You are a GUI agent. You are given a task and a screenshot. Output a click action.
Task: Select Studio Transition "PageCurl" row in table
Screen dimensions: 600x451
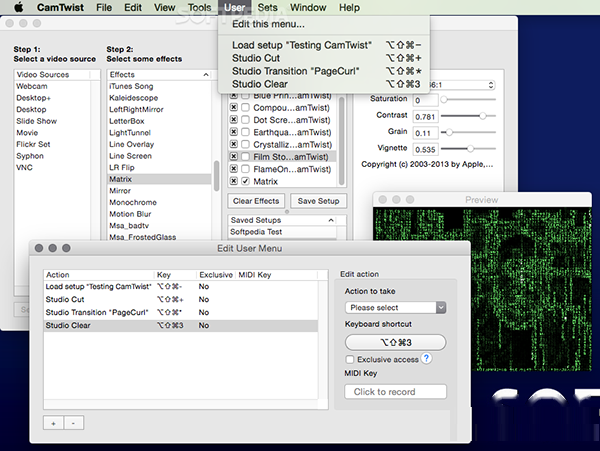tap(181, 313)
